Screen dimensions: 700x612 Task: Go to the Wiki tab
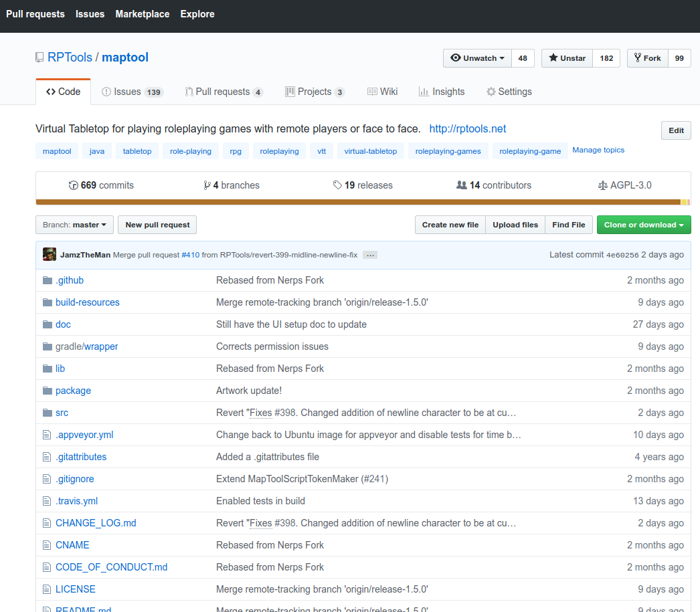(383, 92)
